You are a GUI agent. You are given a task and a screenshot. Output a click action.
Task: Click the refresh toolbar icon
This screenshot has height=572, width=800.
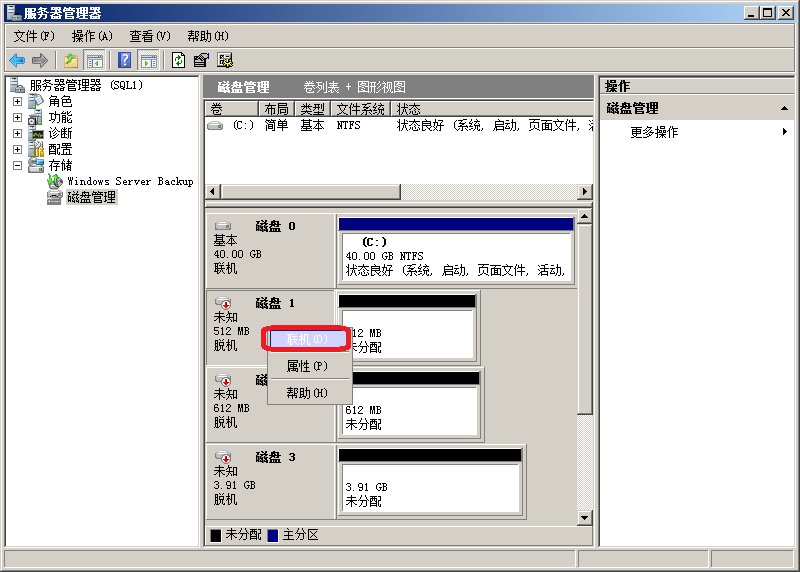pyautogui.click(x=178, y=60)
